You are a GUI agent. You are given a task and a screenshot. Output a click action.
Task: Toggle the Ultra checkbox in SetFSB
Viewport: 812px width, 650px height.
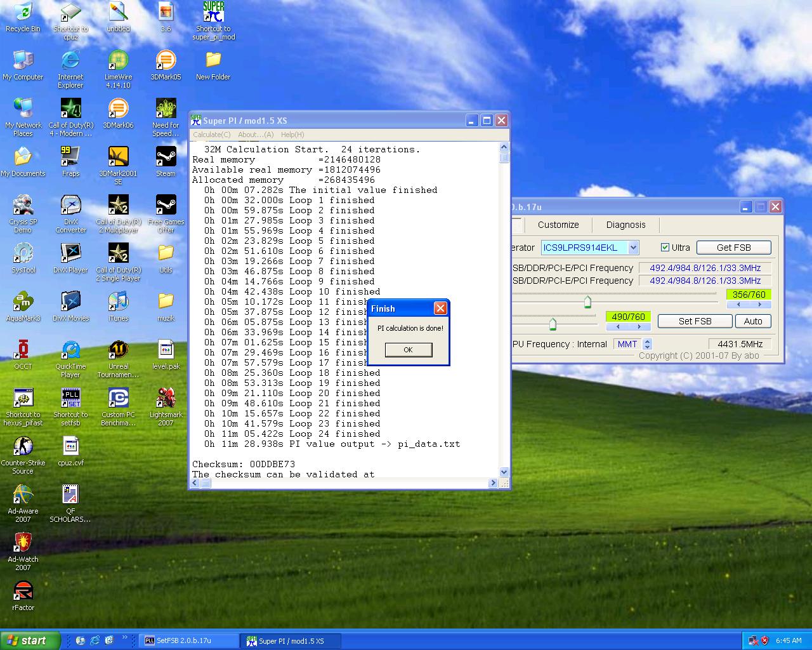(x=665, y=248)
